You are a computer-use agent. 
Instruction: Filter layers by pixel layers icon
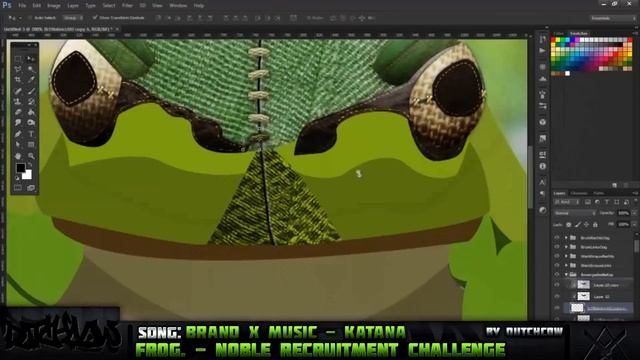coord(588,202)
